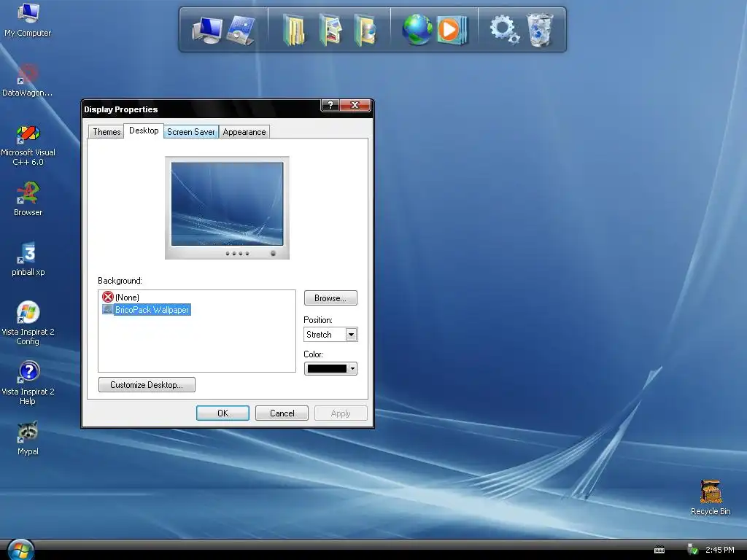Select the DataWagon desktop shortcut

tap(28, 80)
